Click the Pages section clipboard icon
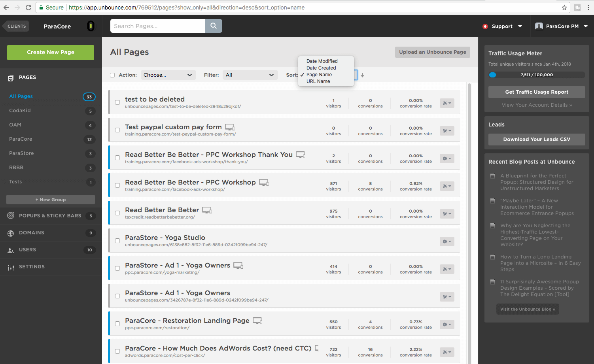This screenshot has height=364, width=594. pyautogui.click(x=11, y=78)
